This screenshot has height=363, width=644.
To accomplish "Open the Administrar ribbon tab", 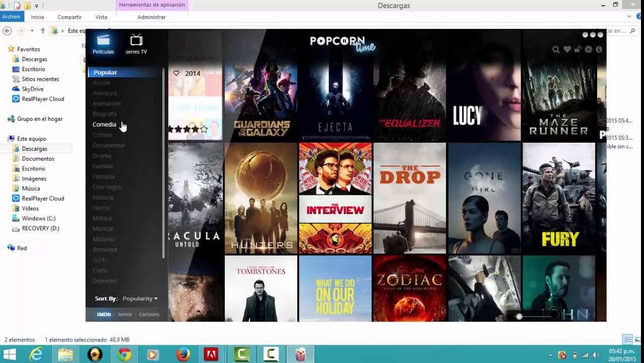I will pos(152,17).
